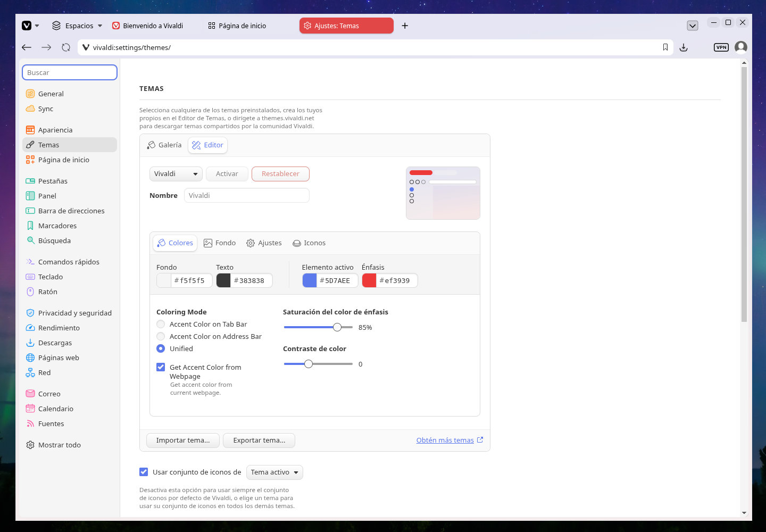Bookmark this page with bookmark icon
The width and height of the screenshot is (766, 532).
click(x=665, y=47)
